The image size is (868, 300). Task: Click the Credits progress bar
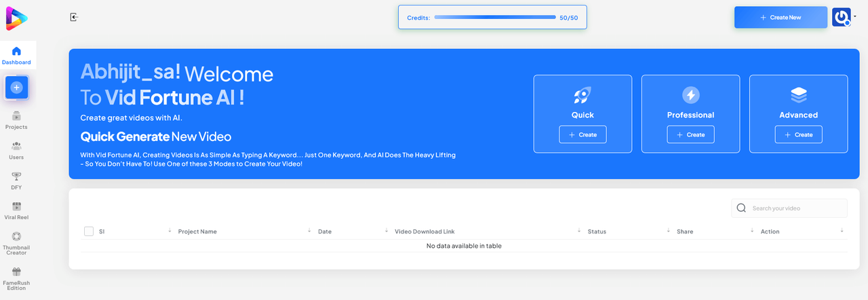pyautogui.click(x=494, y=18)
